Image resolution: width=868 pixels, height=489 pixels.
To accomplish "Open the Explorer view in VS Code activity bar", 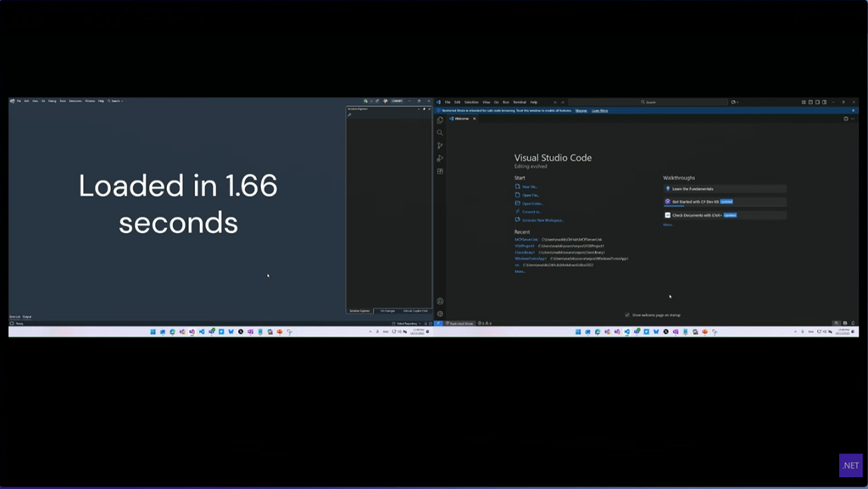I will pyautogui.click(x=440, y=120).
